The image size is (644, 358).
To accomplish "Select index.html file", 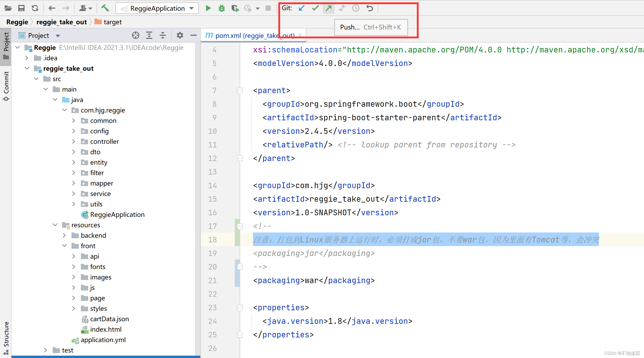I will click(101, 329).
